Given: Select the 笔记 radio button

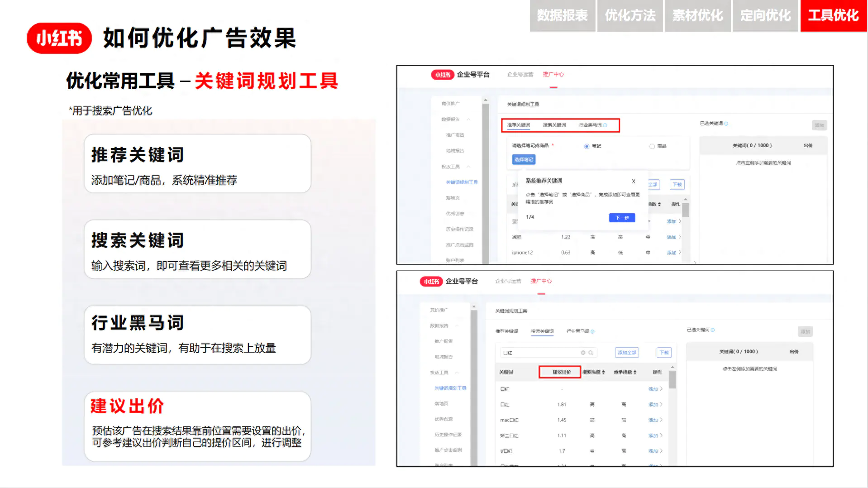Looking at the screenshot, I should [587, 146].
